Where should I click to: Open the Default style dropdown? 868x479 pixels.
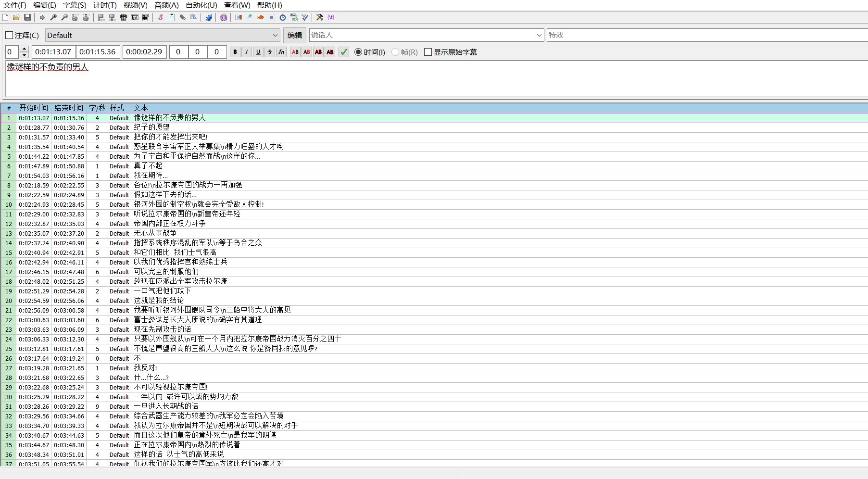tap(163, 35)
